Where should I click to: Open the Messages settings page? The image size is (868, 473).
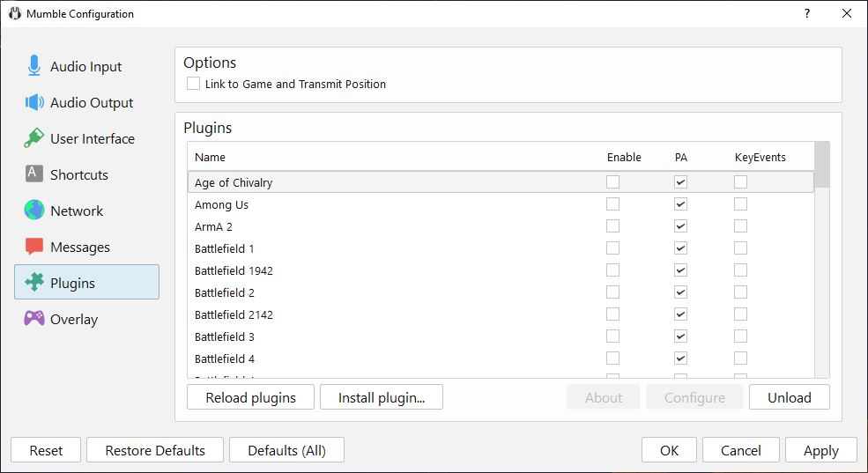click(86, 247)
